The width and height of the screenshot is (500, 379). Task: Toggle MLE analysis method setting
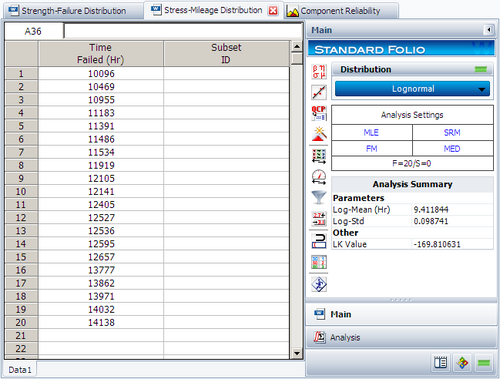371,133
